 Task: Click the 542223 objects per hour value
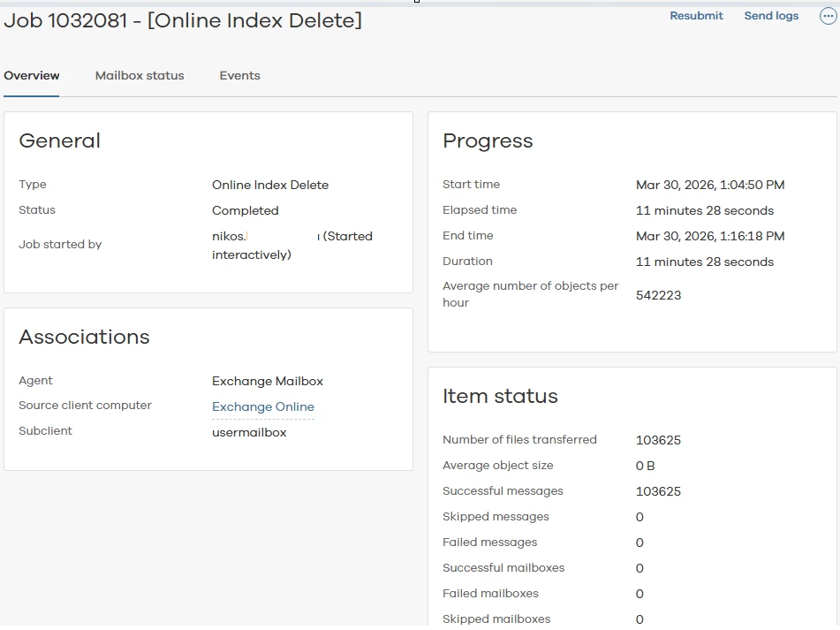pos(658,296)
